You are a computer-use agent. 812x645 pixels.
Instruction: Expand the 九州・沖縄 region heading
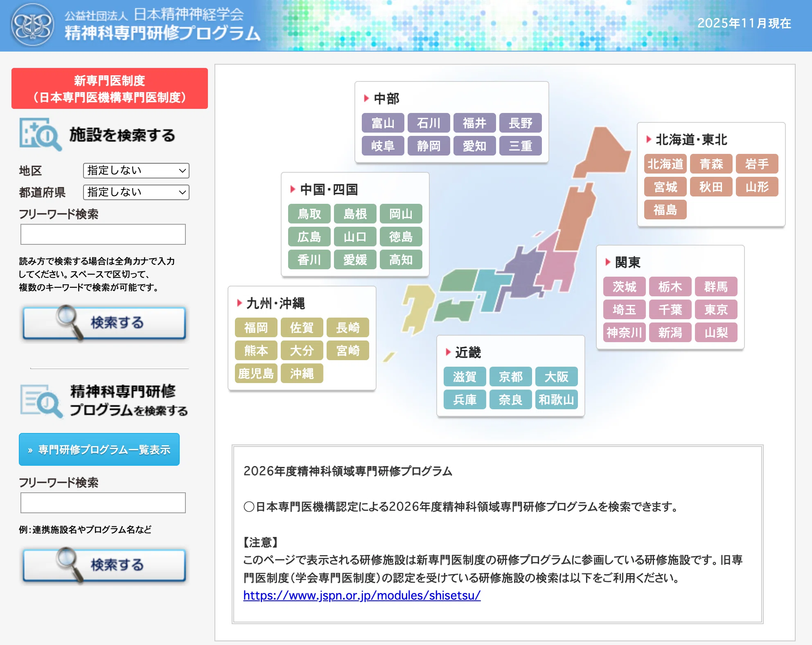click(x=271, y=303)
